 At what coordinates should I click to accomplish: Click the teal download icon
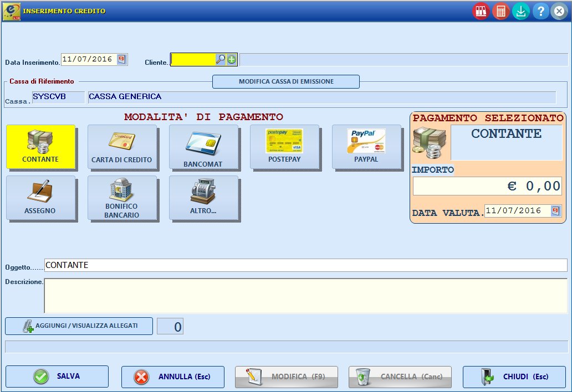click(521, 11)
